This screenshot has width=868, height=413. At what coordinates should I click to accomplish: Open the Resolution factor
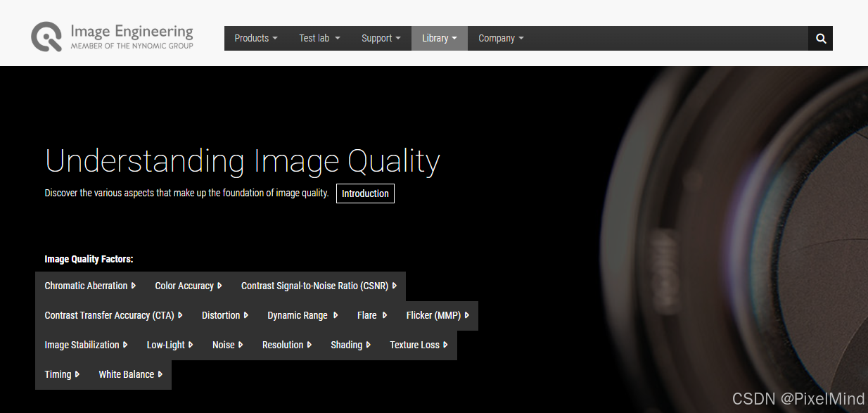pyautogui.click(x=287, y=345)
